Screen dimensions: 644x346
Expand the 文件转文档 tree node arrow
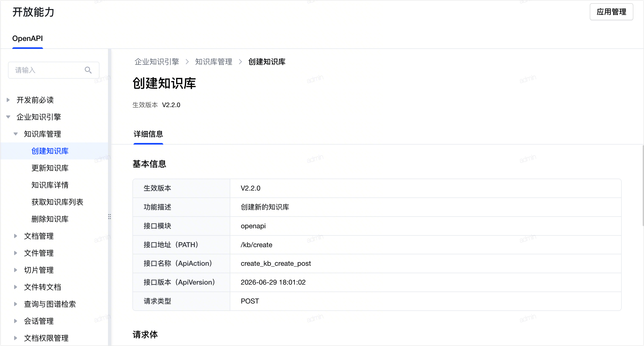coord(16,287)
